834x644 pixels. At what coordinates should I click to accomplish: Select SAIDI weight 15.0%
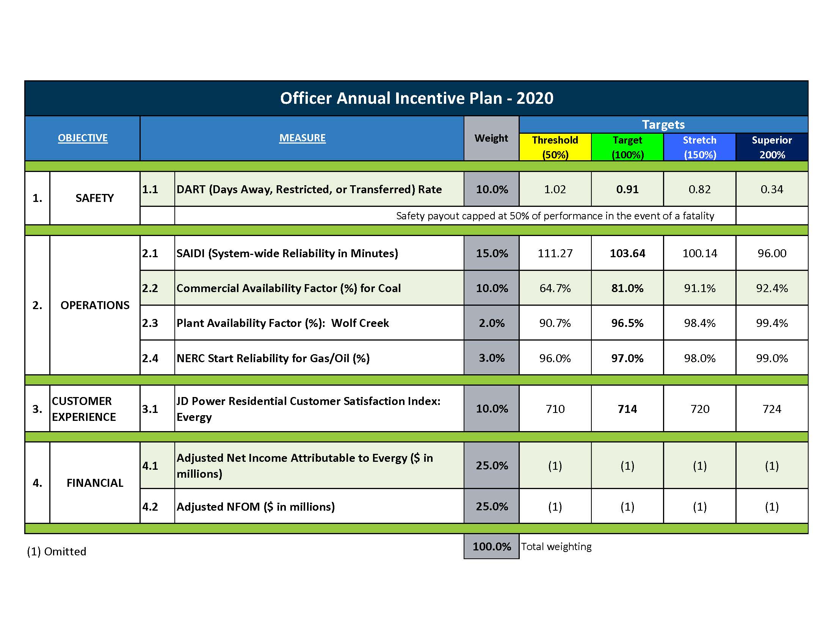click(x=491, y=253)
